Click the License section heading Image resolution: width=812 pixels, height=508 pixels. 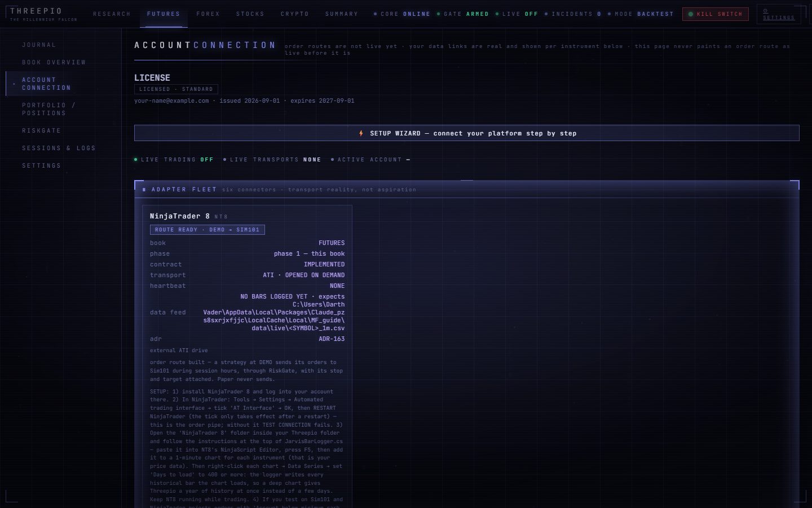152,78
